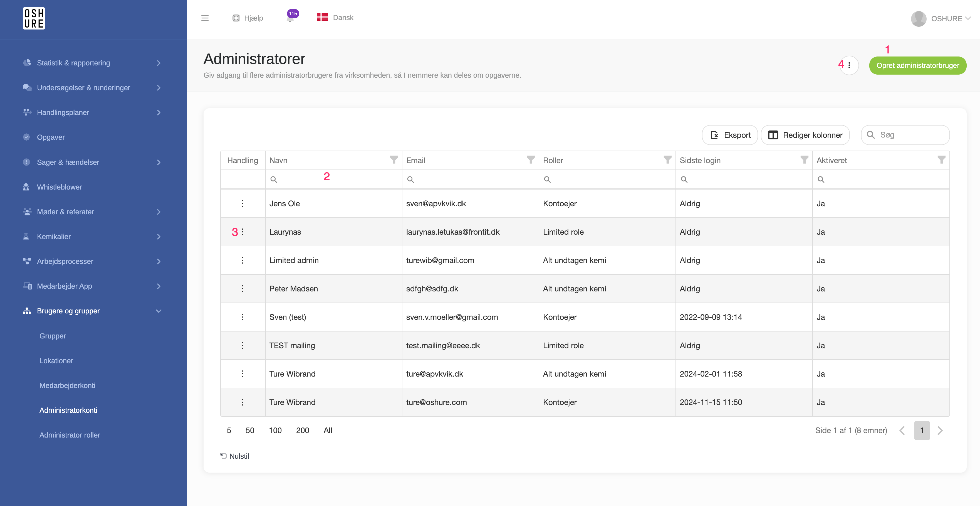980x506 pixels.
Task: Click the Roller column filter icon
Action: (x=667, y=159)
